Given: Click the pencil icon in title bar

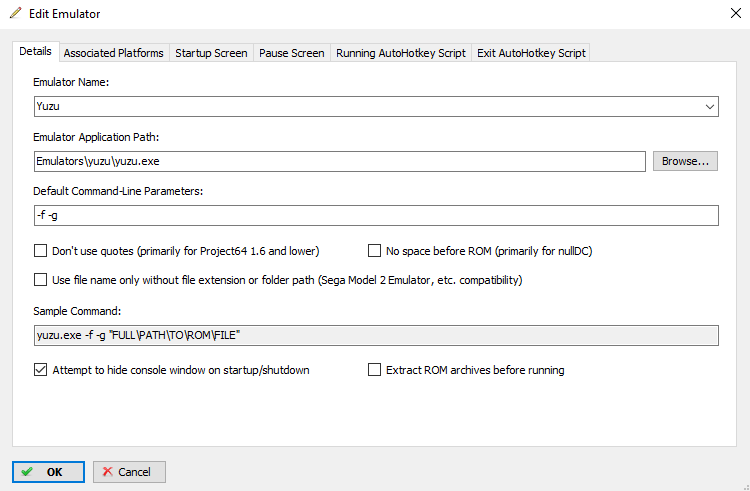Looking at the screenshot, I should coord(15,13).
